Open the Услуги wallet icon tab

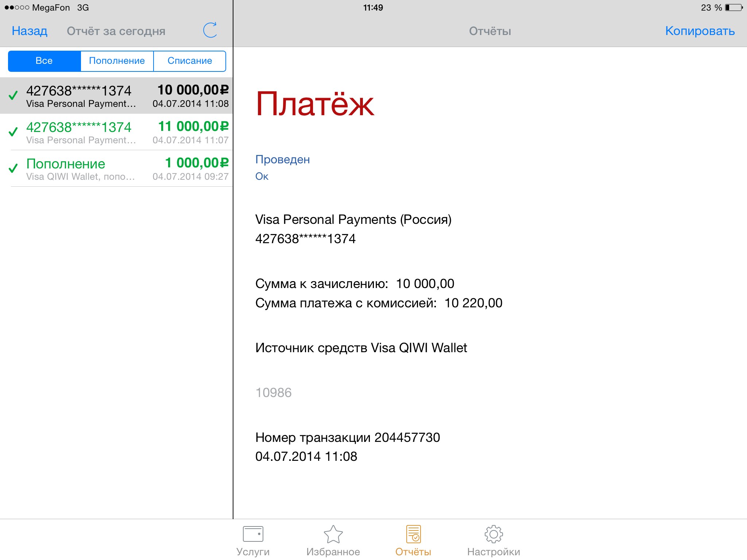[x=253, y=541]
